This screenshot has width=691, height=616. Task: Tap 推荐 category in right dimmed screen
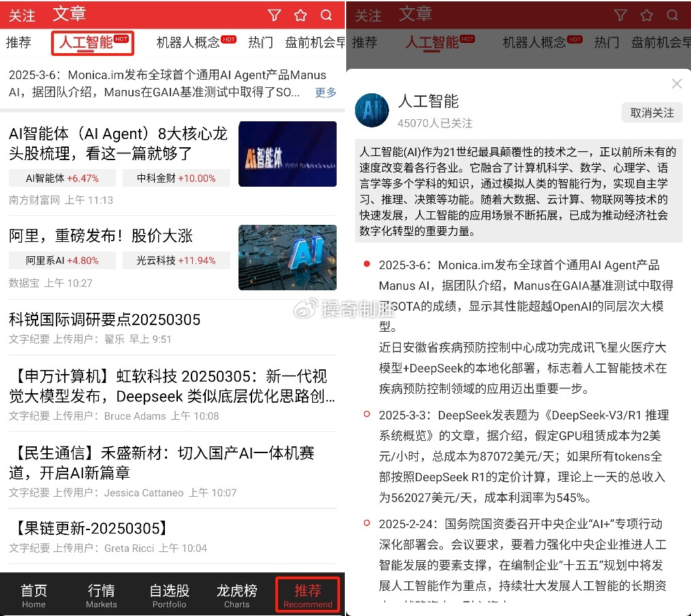click(x=365, y=42)
